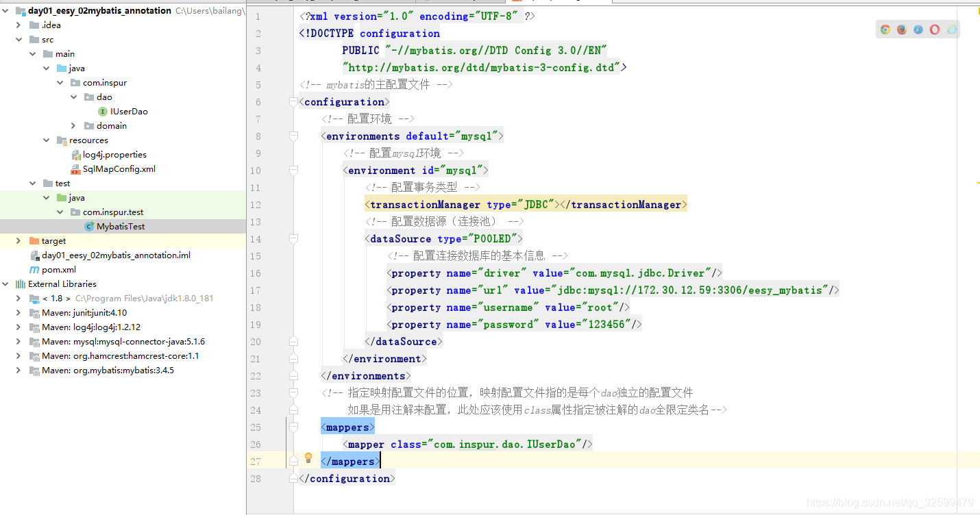Collapse the com.inspur package

tap(60, 83)
